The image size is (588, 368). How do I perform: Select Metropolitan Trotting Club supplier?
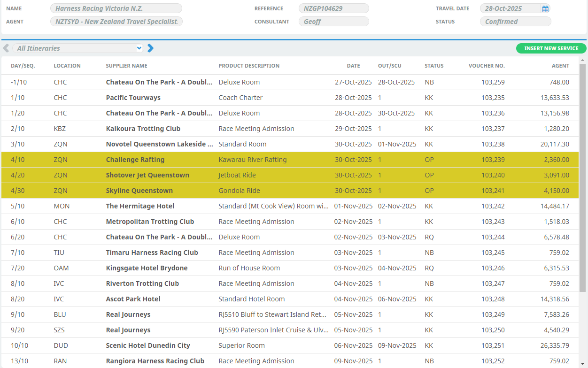[x=150, y=222]
